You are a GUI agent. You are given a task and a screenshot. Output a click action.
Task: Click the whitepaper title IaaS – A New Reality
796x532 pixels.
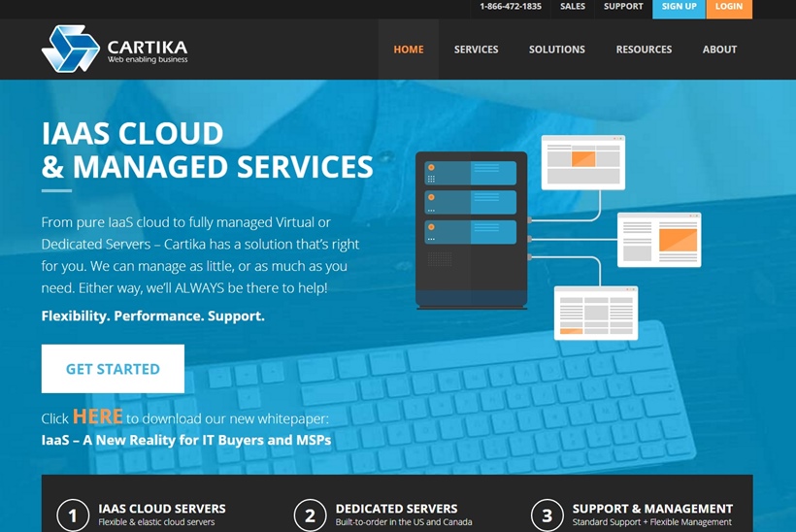[x=186, y=440]
